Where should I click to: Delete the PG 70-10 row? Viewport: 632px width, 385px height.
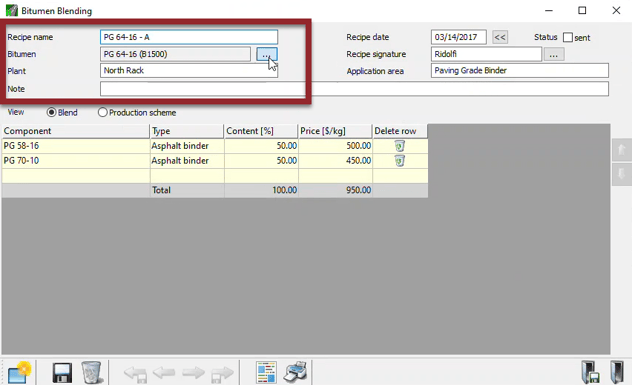click(399, 161)
